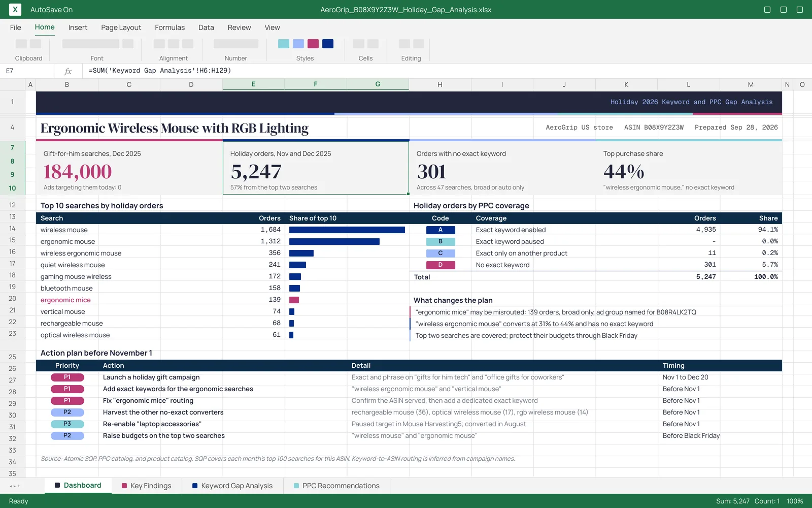Click P3 badge for Re-enable laptop accessories

coord(67,424)
